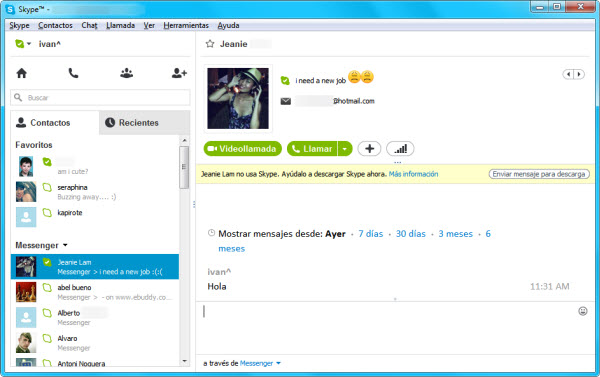Switch to the Contactos tab
600x377 pixels.
(55, 122)
